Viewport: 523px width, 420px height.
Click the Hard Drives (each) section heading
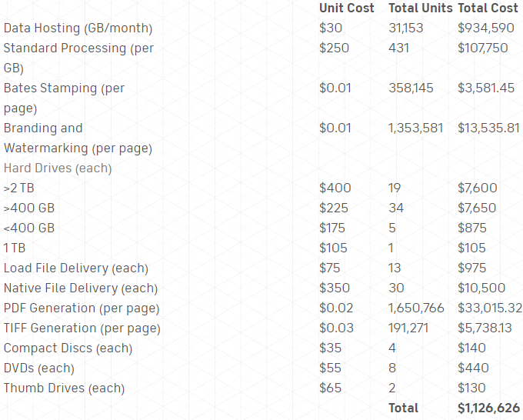point(58,168)
